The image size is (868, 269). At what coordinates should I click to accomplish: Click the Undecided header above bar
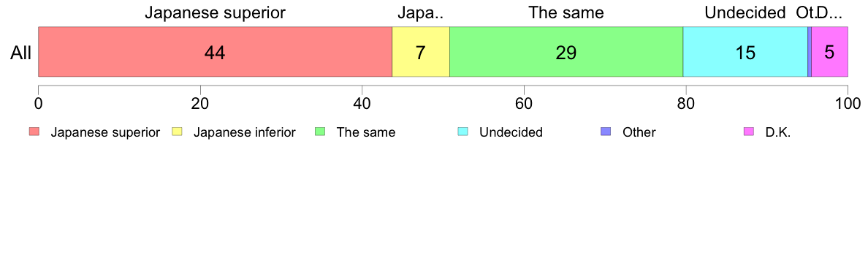tap(745, 12)
